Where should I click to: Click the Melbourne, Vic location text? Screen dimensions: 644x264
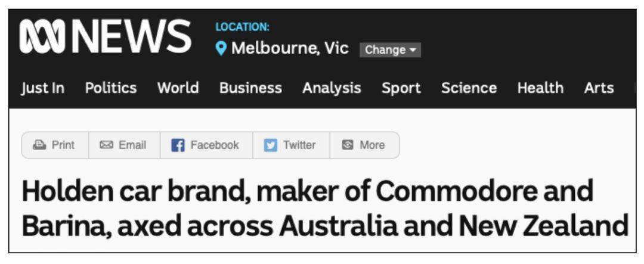tap(290, 49)
